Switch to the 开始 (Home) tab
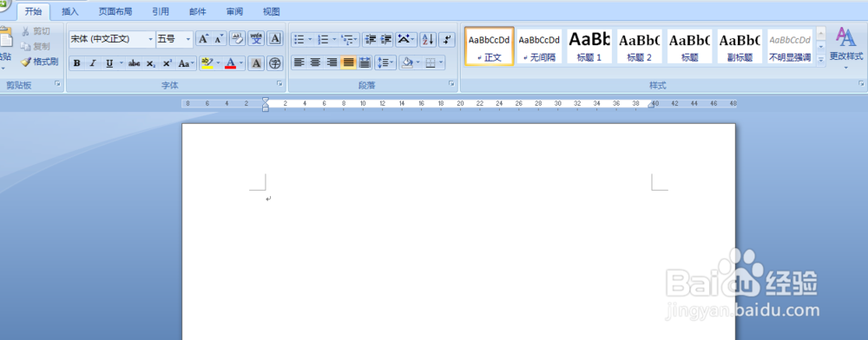This screenshot has height=340, width=868. 33,11
